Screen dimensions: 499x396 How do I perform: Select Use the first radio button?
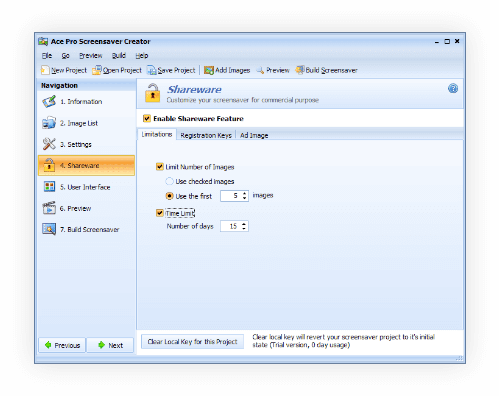(x=169, y=196)
